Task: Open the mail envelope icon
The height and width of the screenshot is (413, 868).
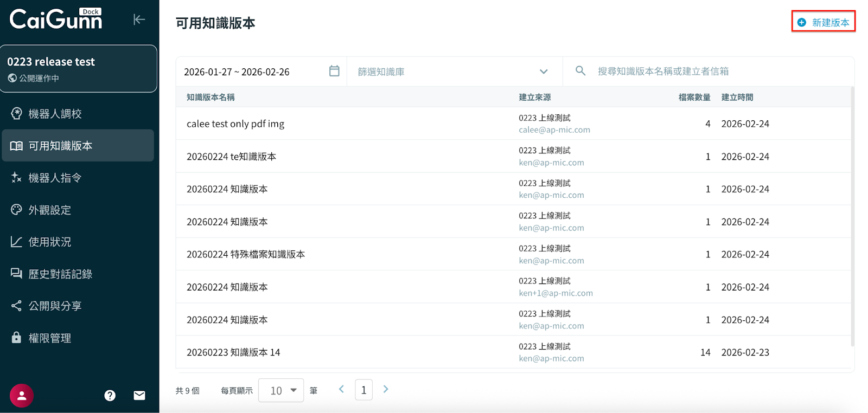Action: [x=139, y=396]
